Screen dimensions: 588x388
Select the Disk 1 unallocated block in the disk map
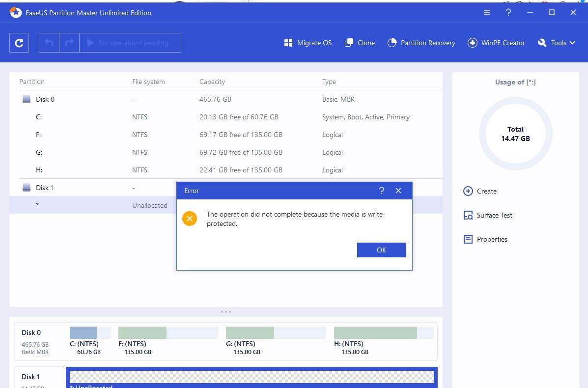(x=252, y=378)
